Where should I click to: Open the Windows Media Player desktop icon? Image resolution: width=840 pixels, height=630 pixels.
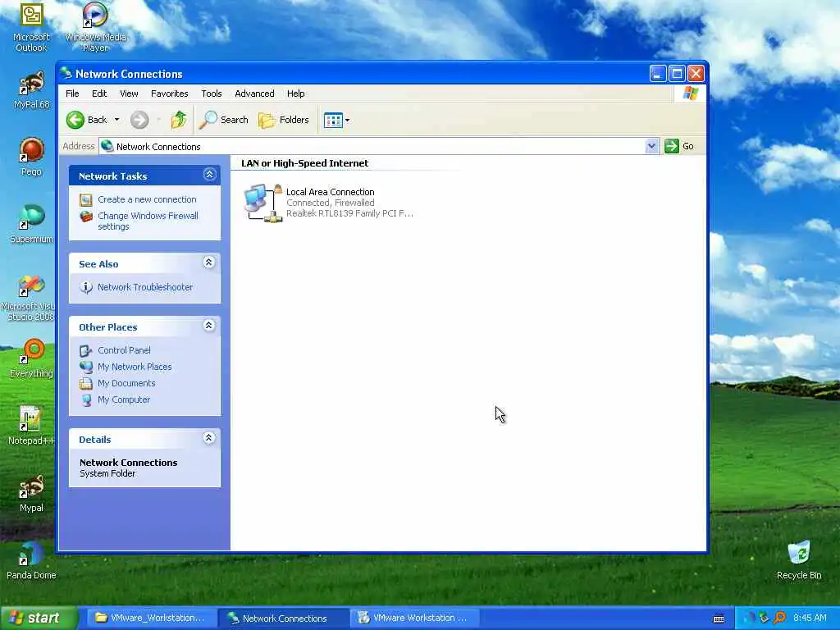[95, 27]
